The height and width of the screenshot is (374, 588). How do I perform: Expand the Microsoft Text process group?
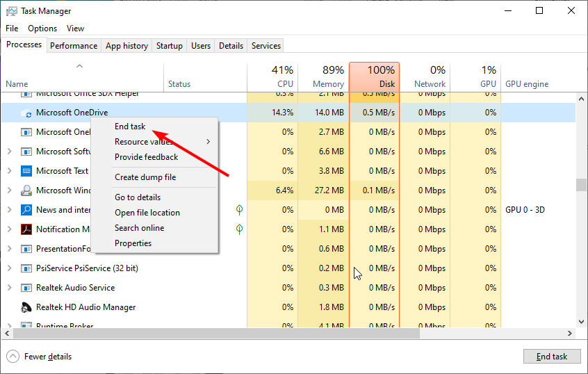10,171
